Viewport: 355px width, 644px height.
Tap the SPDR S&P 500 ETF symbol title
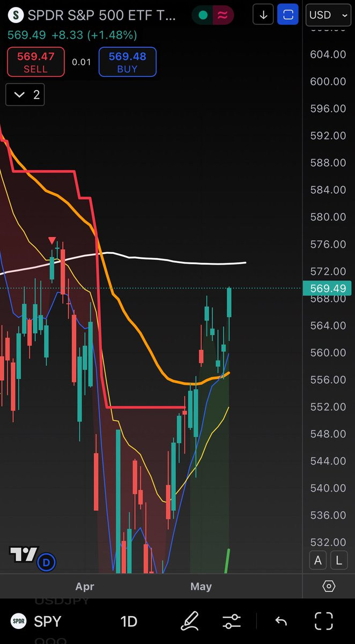pos(101,15)
